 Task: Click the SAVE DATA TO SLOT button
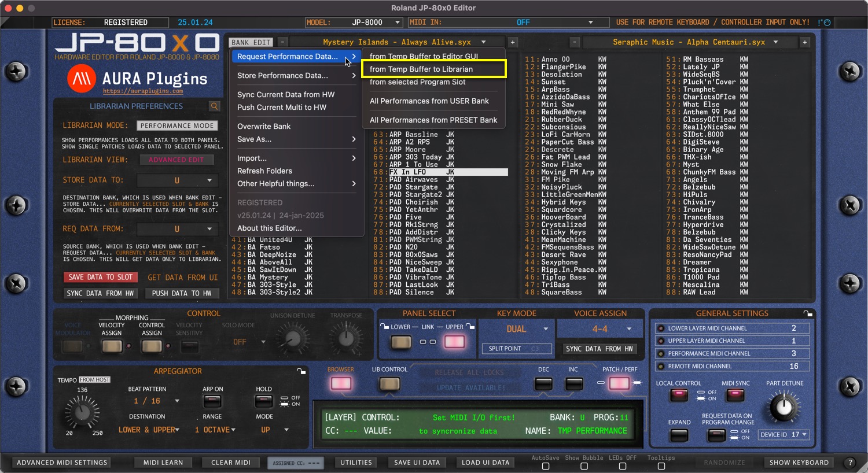(101, 278)
